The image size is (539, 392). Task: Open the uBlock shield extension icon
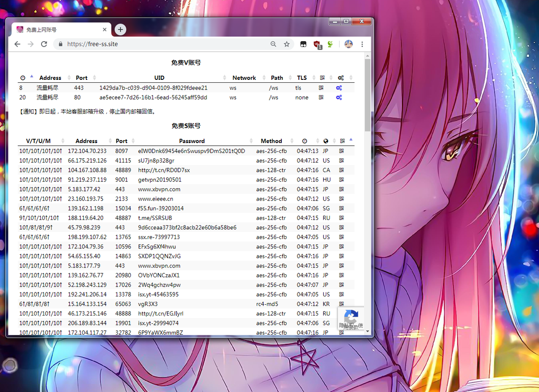[x=317, y=45]
